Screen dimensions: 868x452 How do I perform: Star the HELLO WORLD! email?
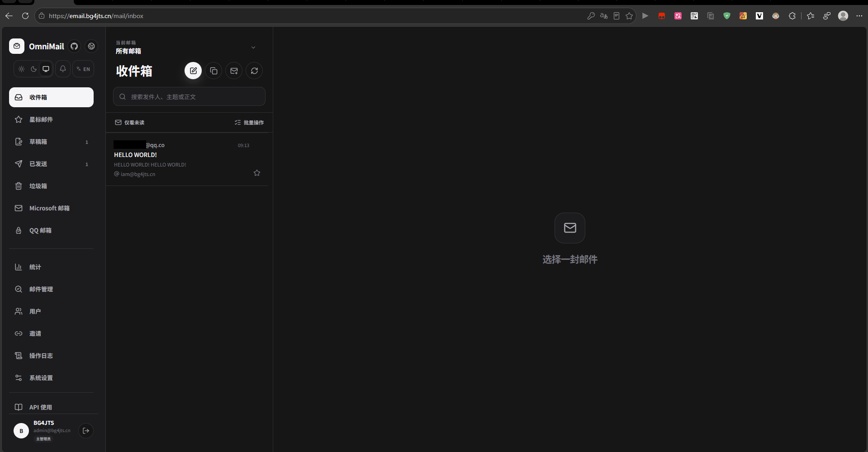(x=257, y=173)
